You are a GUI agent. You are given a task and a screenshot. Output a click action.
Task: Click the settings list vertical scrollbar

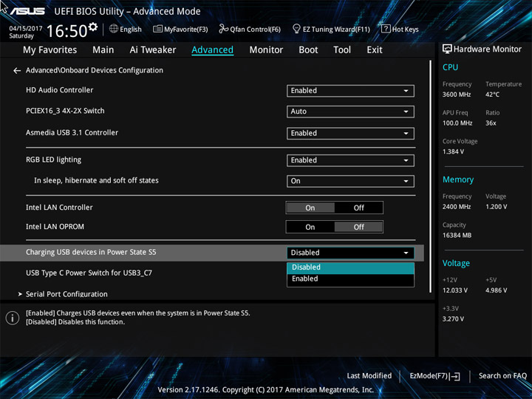coord(431,177)
